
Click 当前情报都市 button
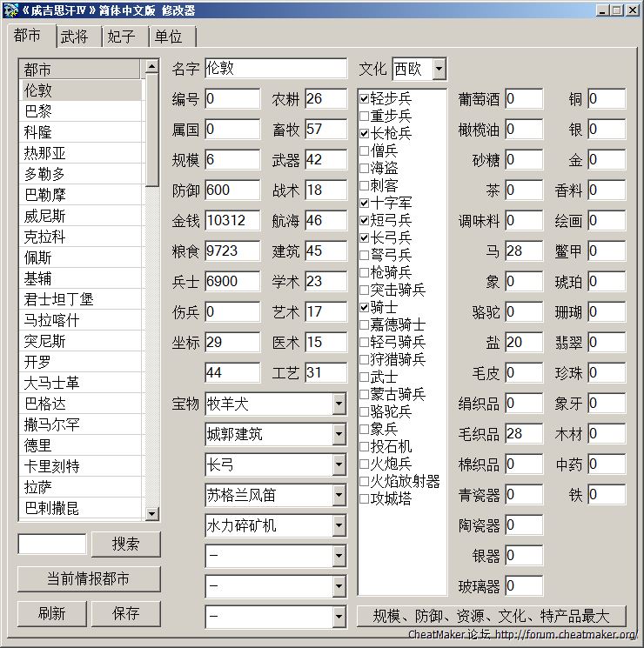90,579
